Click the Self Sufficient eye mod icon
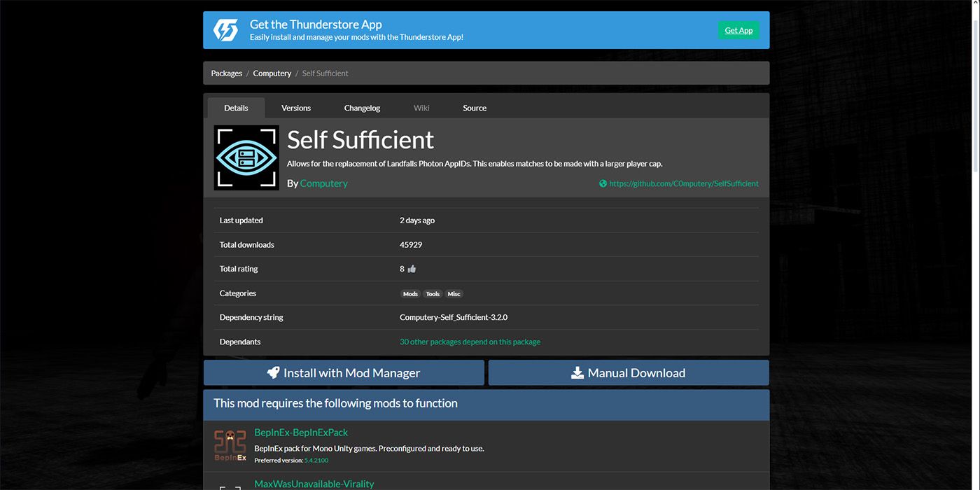980x490 pixels. (x=246, y=157)
